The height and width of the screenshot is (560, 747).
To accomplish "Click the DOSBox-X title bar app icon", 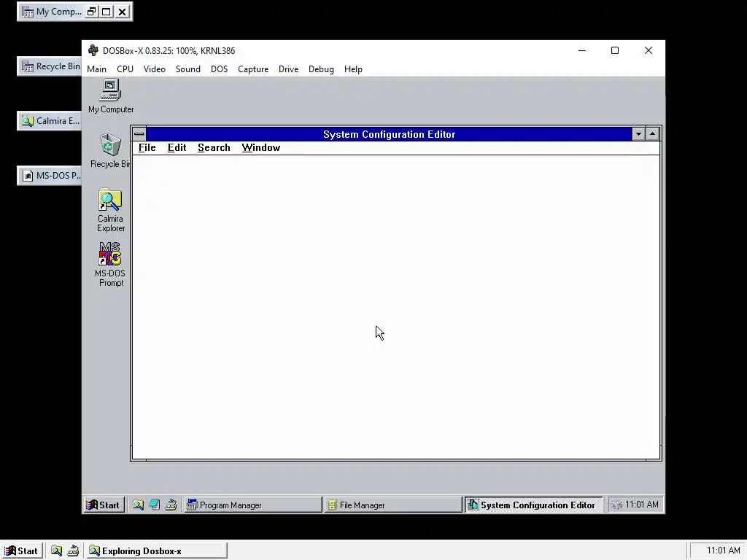I will (x=93, y=50).
